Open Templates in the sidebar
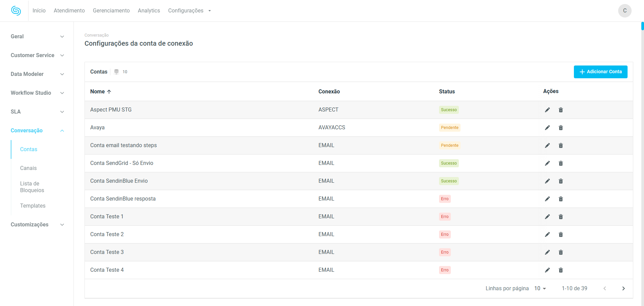The image size is (644, 306). tap(33, 206)
